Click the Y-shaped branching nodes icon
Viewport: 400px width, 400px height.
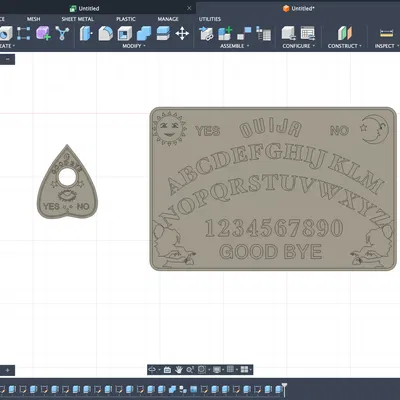[62, 33]
